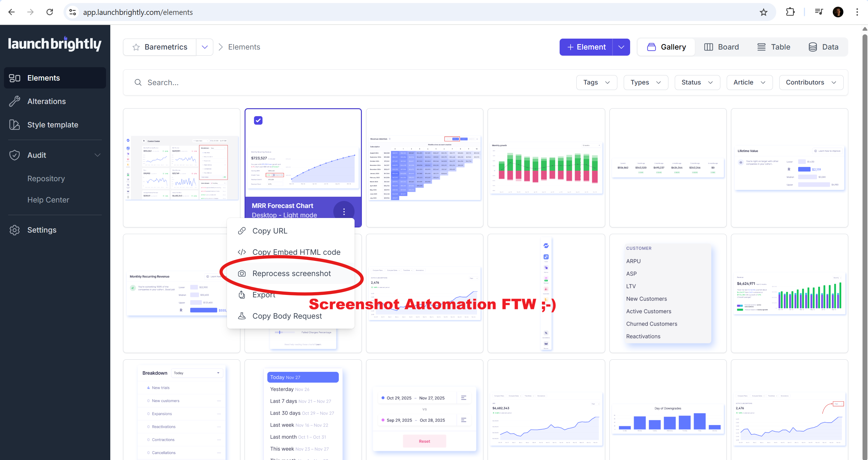Click three-dot menu on MRR Forecast card
This screenshot has width=868, height=460.
pos(344,211)
